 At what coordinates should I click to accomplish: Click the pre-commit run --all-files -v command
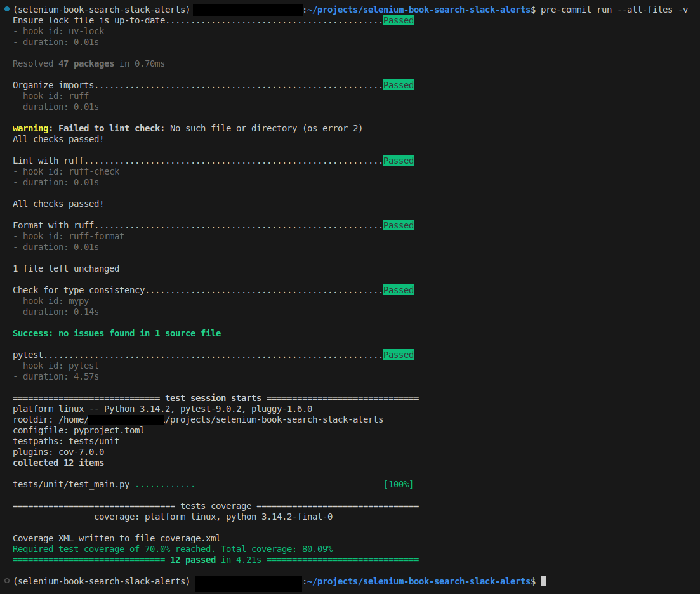pos(614,10)
